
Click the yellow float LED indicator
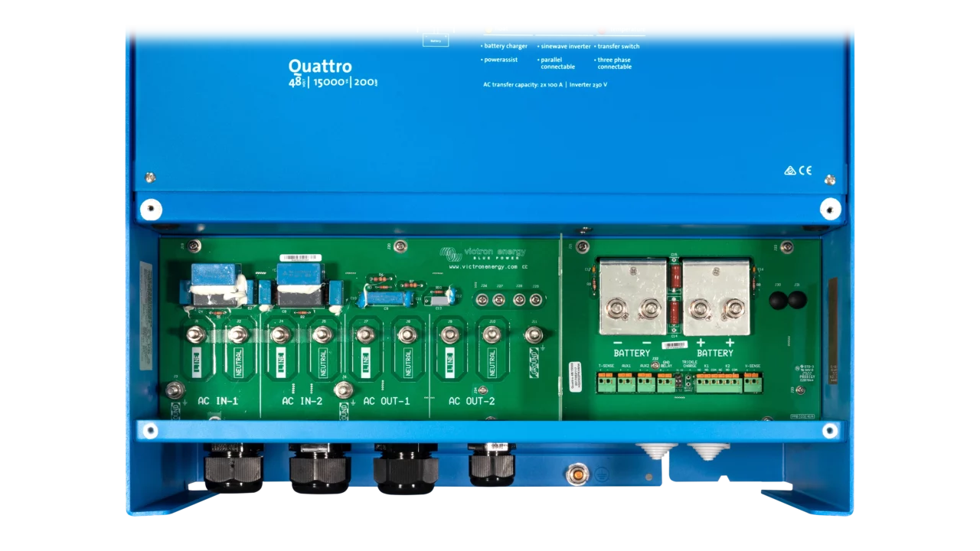point(488,29)
